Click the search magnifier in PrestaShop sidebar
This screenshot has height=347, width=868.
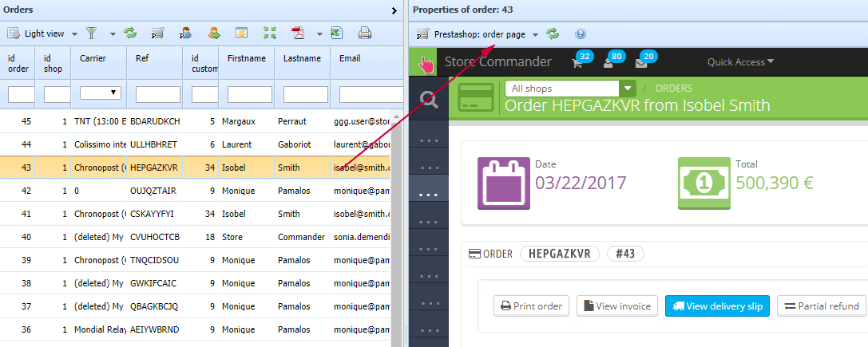pos(429,99)
